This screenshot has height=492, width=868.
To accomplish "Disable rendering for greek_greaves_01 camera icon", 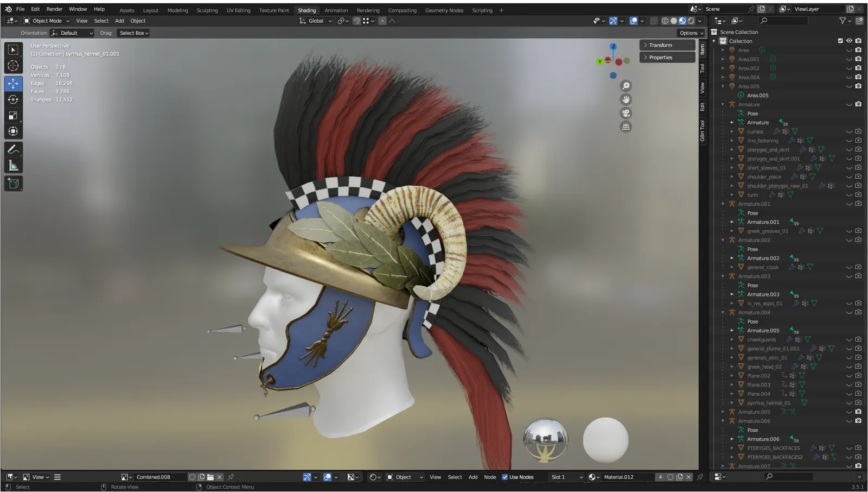I will click(858, 231).
